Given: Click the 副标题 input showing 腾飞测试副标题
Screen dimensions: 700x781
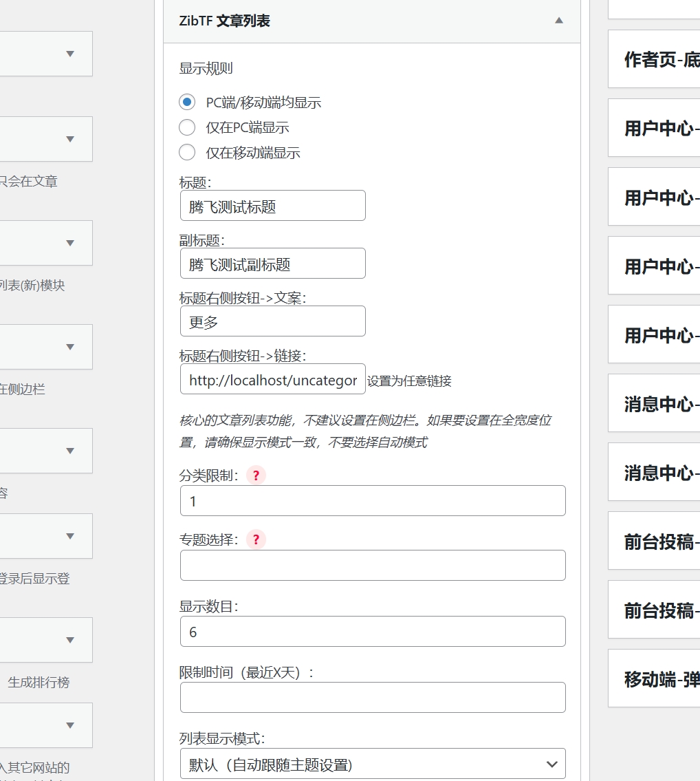Looking at the screenshot, I should coord(272,263).
